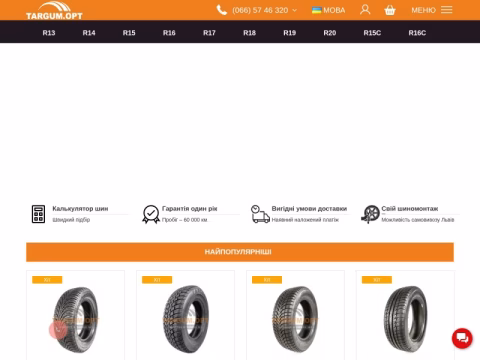Screen dimensions: 480x360
Task: Open the МОВА language selector
Action: pos(334,10)
